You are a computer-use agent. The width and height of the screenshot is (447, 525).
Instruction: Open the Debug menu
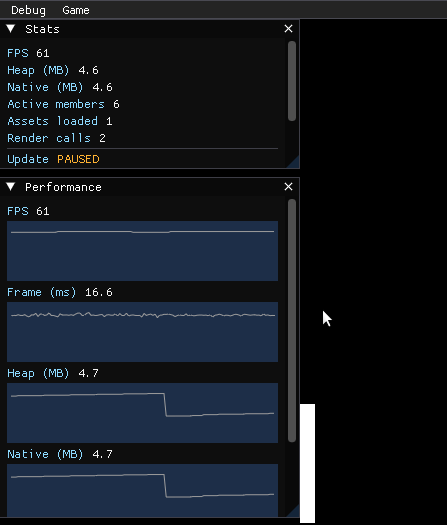(28, 10)
